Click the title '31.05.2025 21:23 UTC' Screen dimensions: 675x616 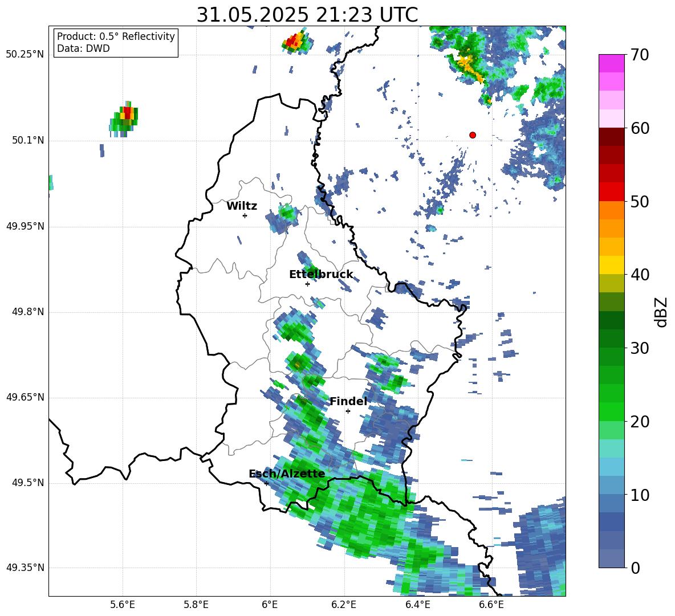click(x=307, y=15)
